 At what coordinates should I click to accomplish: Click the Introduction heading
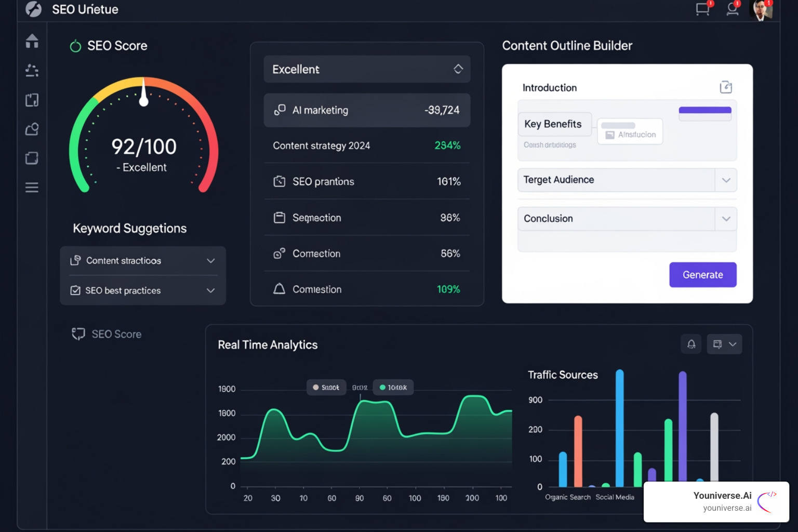point(550,88)
